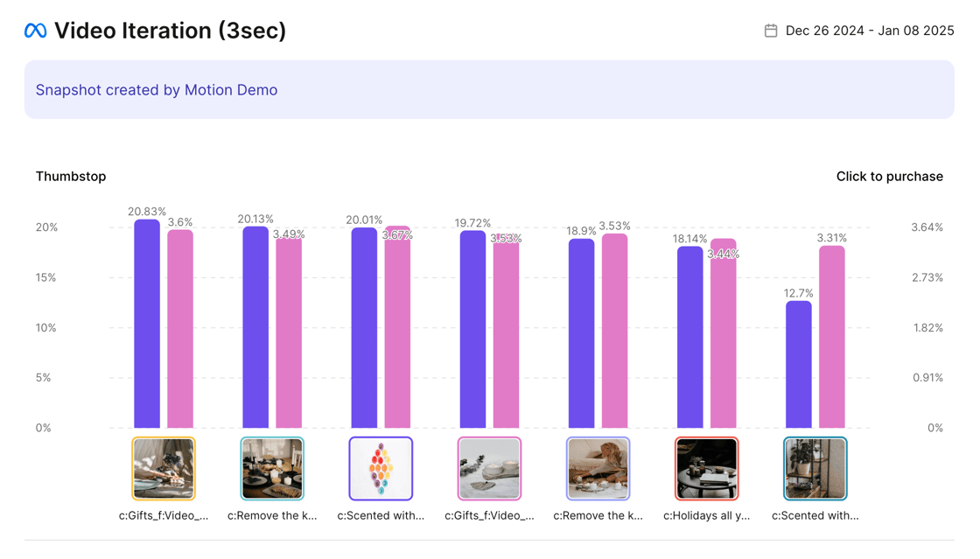Click the purple 20.83% thumbstop bar
The height and width of the screenshot is (559, 980).
point(147,324)
